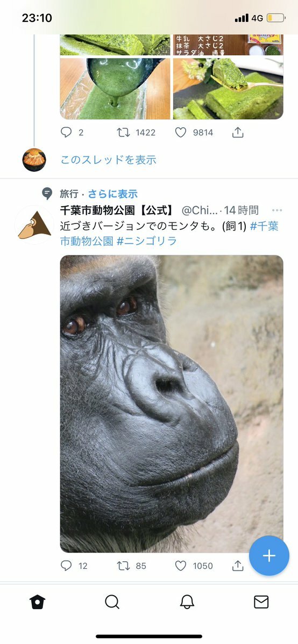Share the matcha cake tweet
The image size is (298, 644).
(x=238, y=132)
